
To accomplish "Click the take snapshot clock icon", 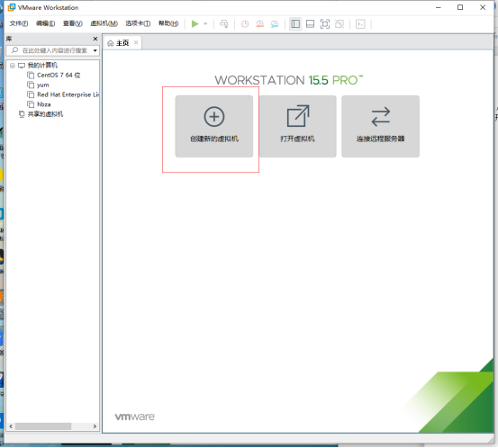I will click(x=245, y=24).
